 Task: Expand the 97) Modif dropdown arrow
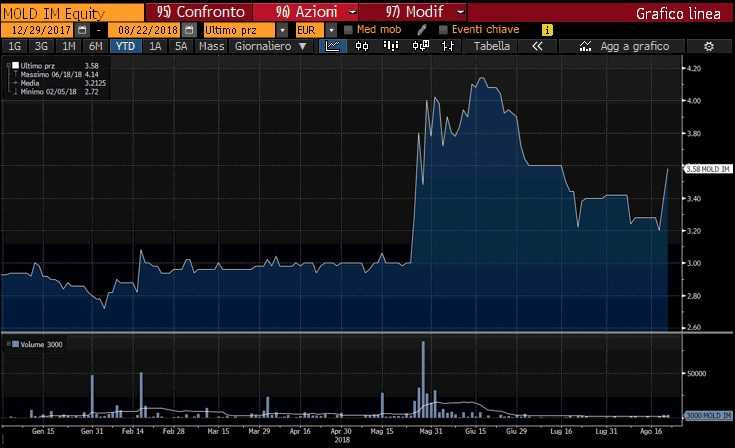(x=461, y=12)
